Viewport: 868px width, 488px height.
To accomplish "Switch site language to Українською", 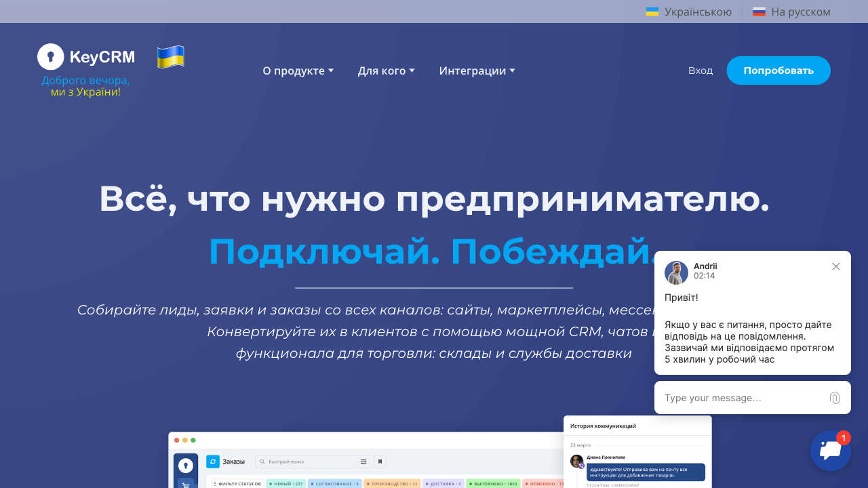I will [689, 12].
